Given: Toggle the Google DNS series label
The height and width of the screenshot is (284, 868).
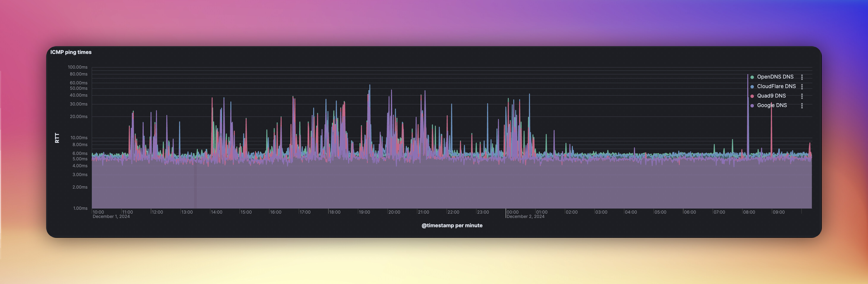Looking at the screenshot, I should (x=772, y=105).
